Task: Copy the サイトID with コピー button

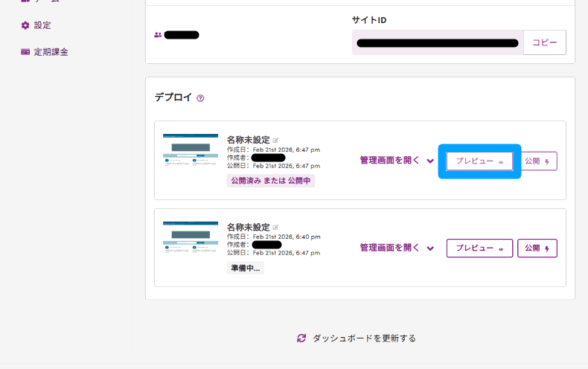Action: point(545,42)
